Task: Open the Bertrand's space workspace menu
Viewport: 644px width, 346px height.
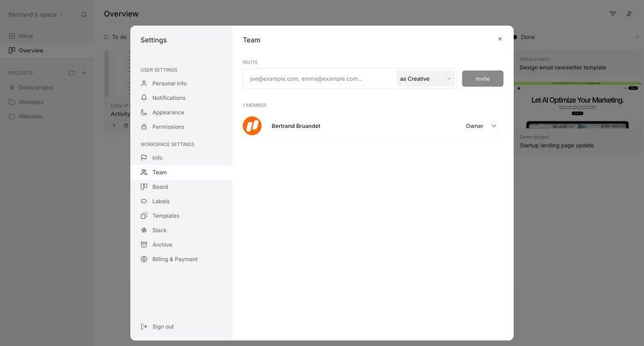Action: coord(36,14)
